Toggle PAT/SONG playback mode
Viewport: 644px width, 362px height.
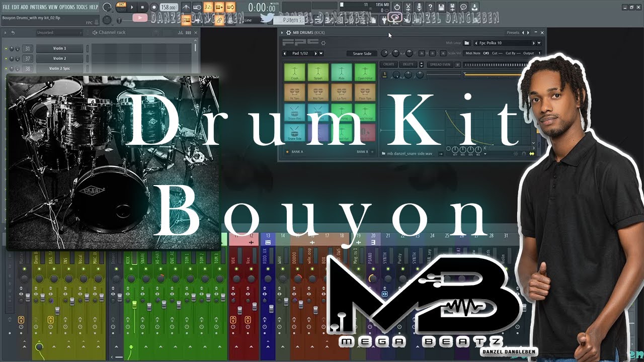pos(122,7)
